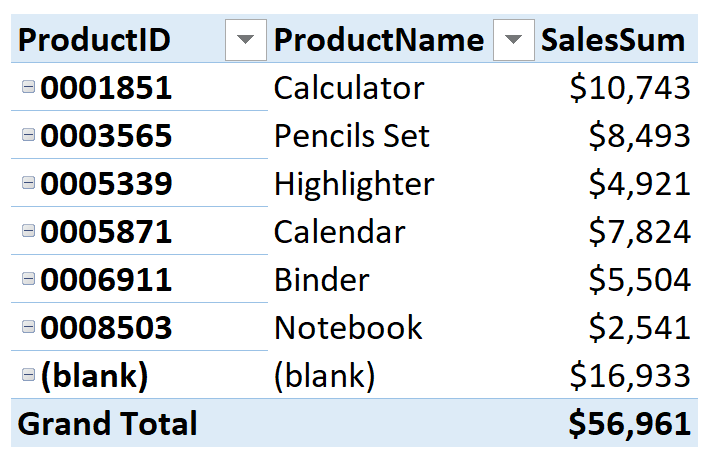This screenshot has height=460, width=710.
Task: Select the $16,933 blank sales cell
Action: tap(630, 376)
